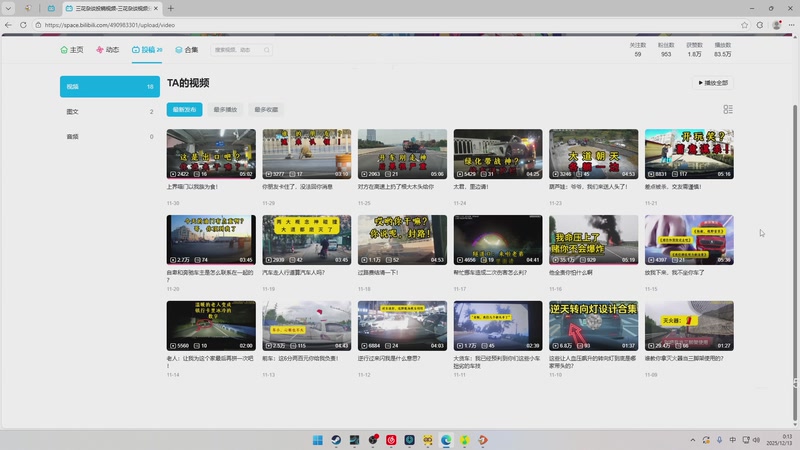Click the browser refresh icon

tap(22, 24)
